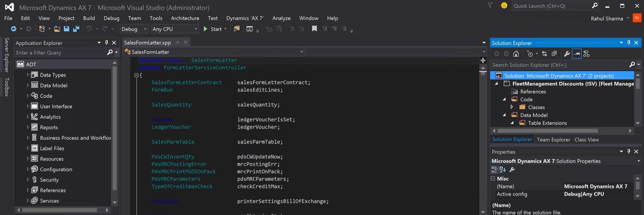The width and height of the screenshot is (644, 215).
Task: Click the Open File folder icon
Action: 57,29
